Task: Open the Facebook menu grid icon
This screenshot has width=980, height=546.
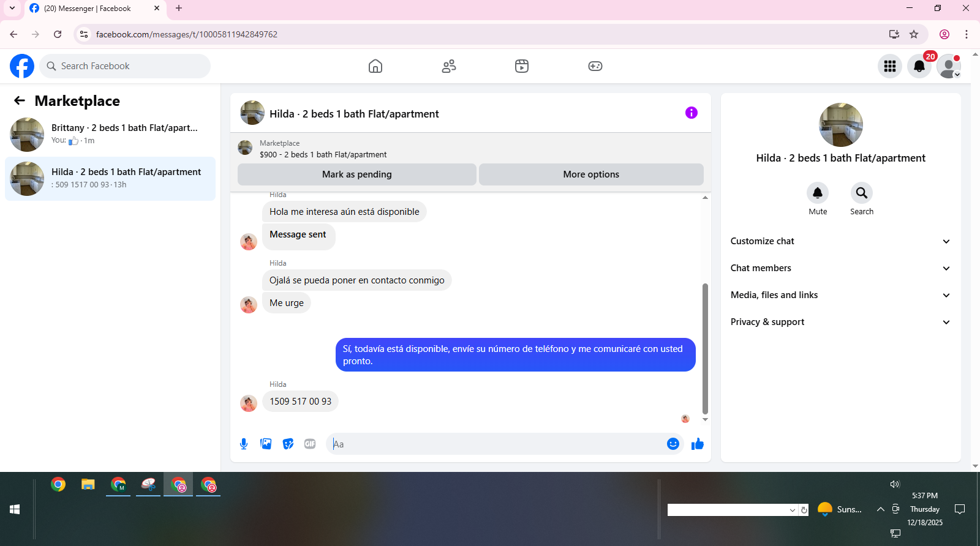Action: tap(890, 66)
